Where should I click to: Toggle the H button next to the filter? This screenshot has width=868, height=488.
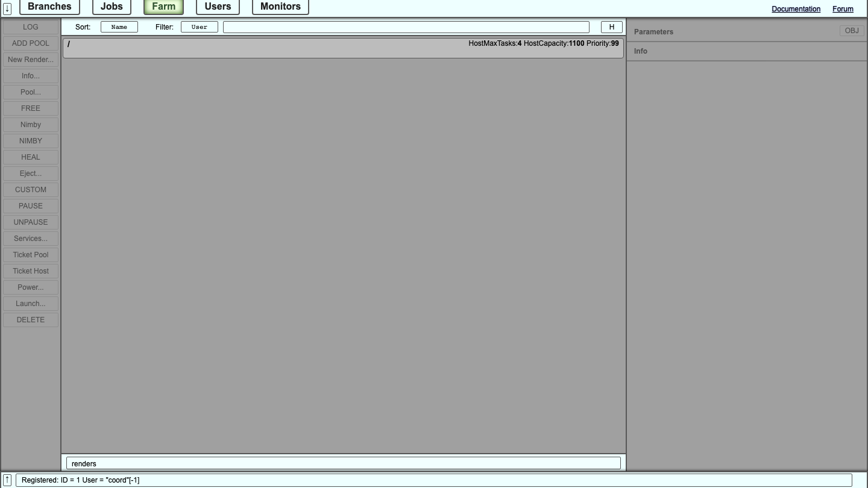click(x=612, y=27)
